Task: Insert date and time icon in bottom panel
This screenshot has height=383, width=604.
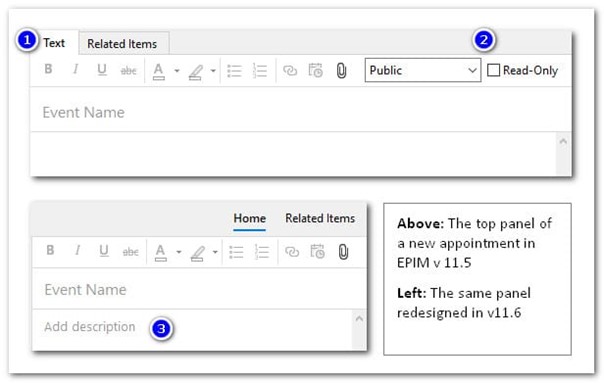Action: 317,252
